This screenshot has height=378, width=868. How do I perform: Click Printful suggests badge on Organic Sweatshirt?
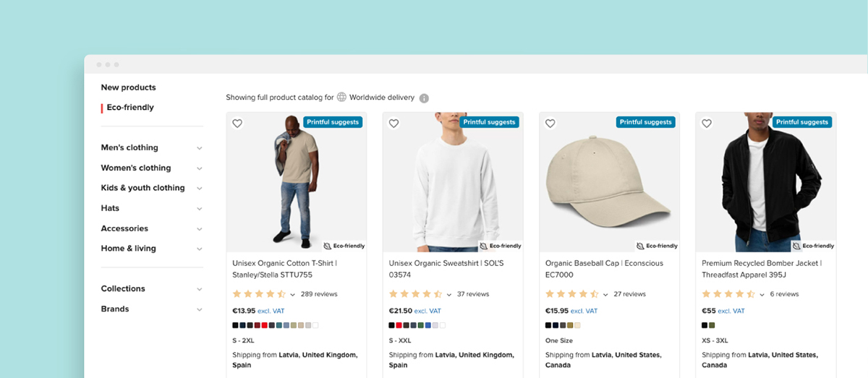(x=489, y=122)
